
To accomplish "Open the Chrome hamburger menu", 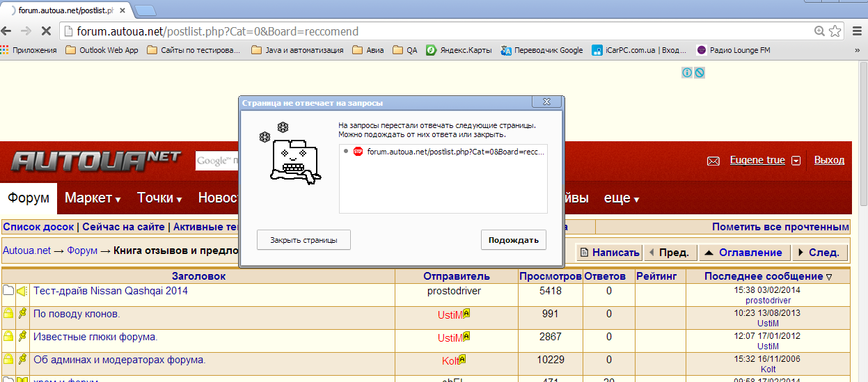I will pos(856,31).
